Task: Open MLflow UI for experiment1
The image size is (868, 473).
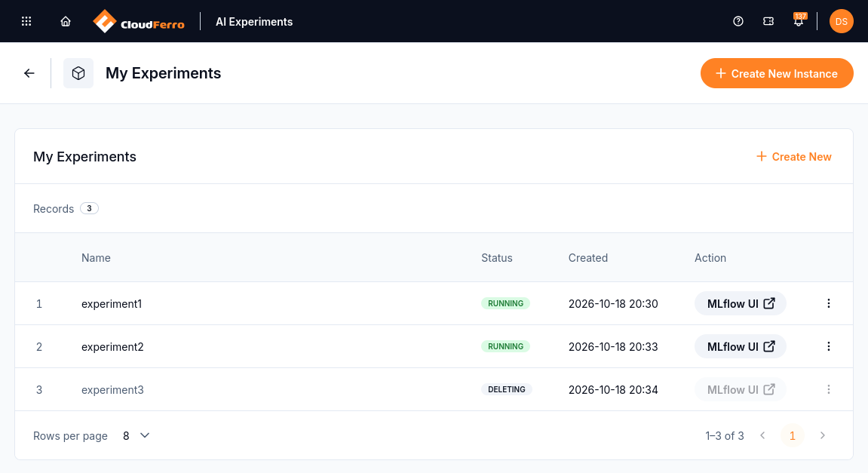Action: (740, 303)
